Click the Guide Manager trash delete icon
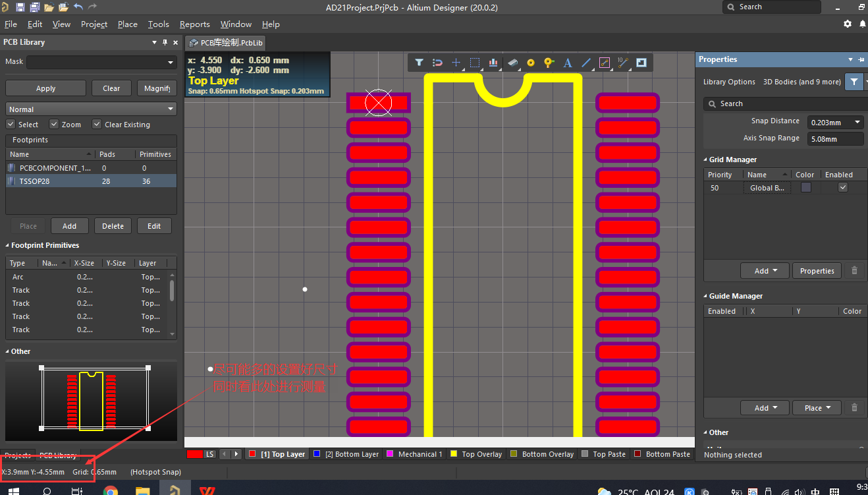Image resolution: width=868 pixels, height=495 pixels. (x=855, y=407)
